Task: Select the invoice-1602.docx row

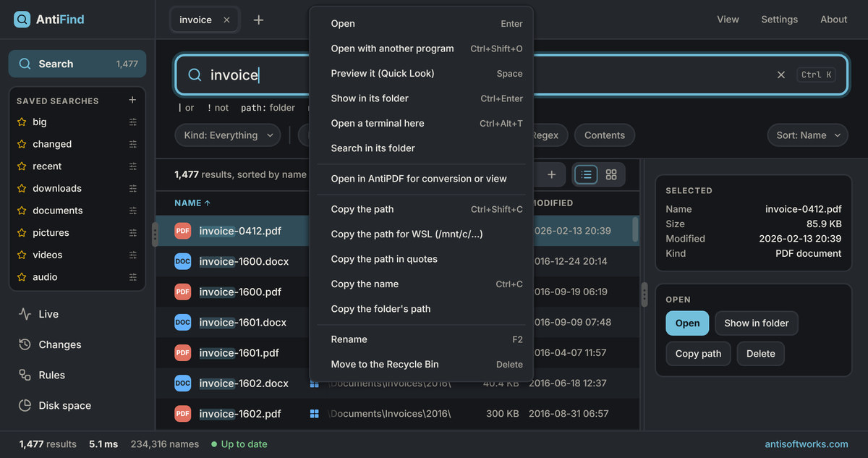Action: (397, 383)
